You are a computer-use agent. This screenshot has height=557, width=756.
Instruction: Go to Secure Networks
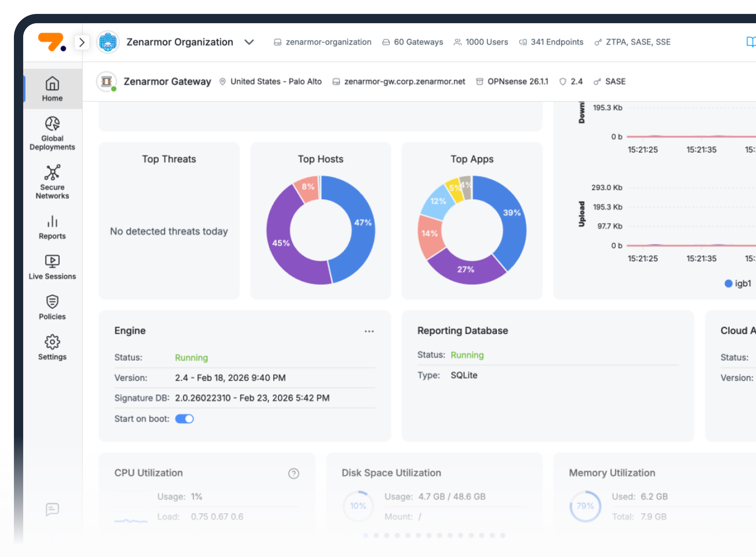(52, 182)
